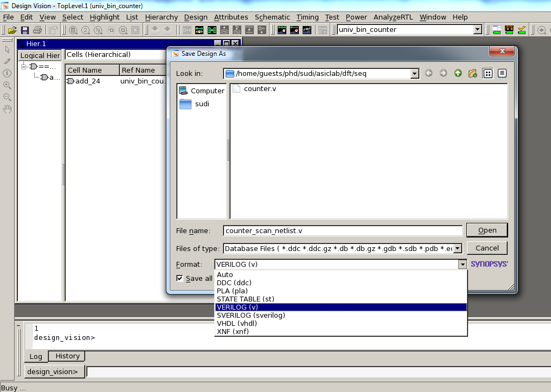Choose PLA (pla) format option
Image resolution: width=551 pixels, height=392 pixels.
tap(341, 291)
